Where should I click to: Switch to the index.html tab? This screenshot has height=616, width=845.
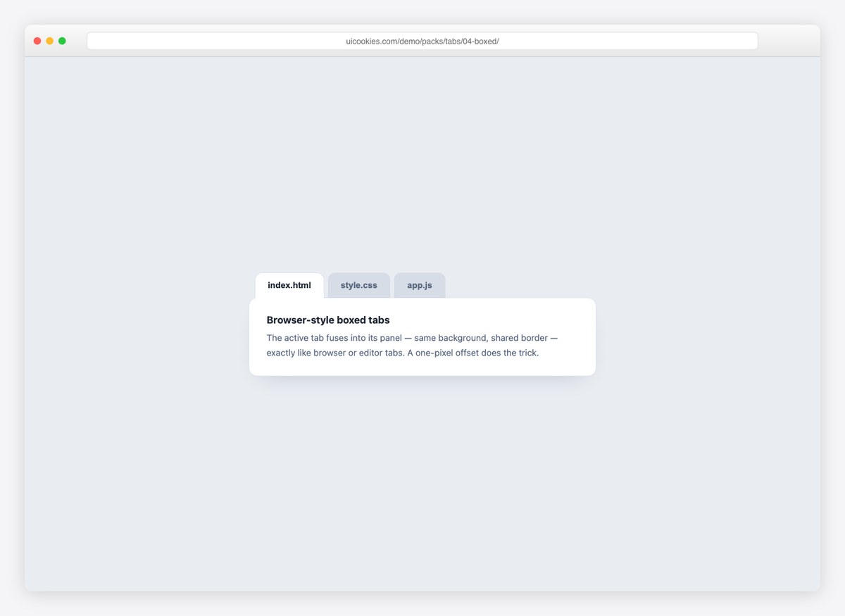pyautogui.click(x=289, y=285)
